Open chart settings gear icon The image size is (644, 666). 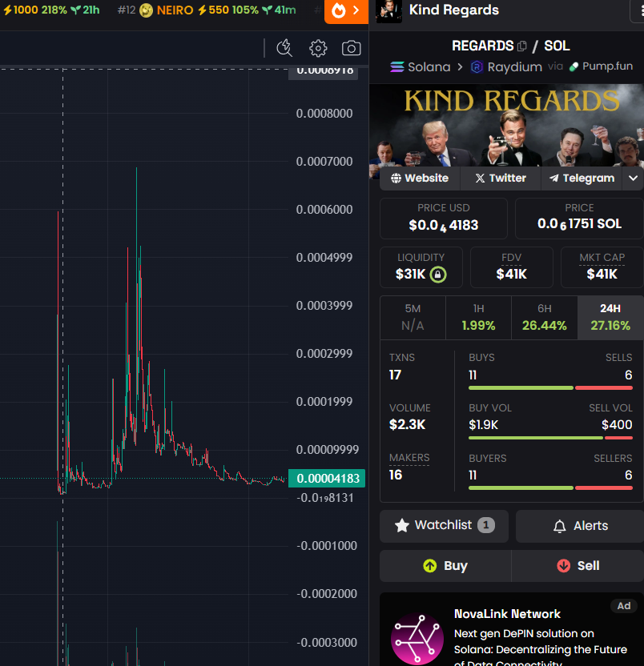(x=318, y=48)
